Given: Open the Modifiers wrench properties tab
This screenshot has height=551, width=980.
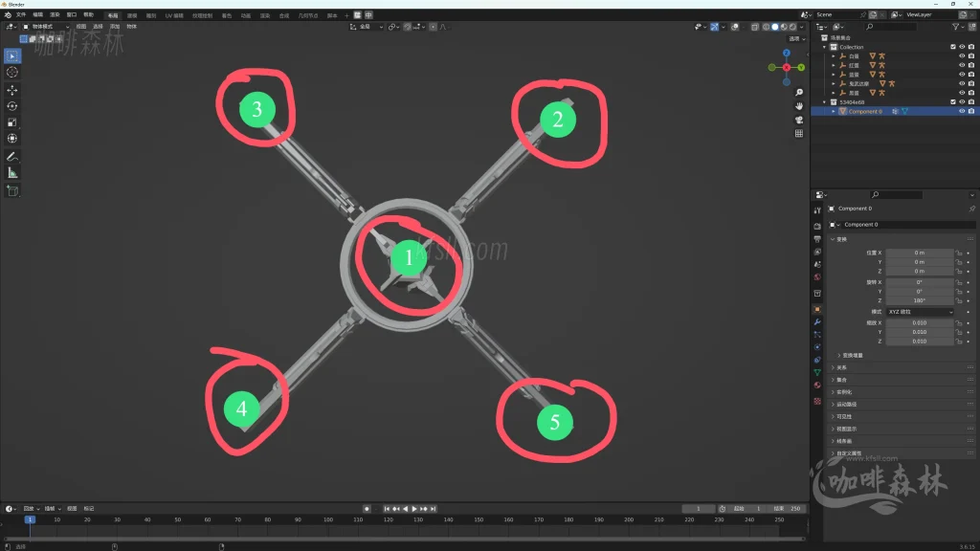Looking at the screenshot, I should (817, 322).
